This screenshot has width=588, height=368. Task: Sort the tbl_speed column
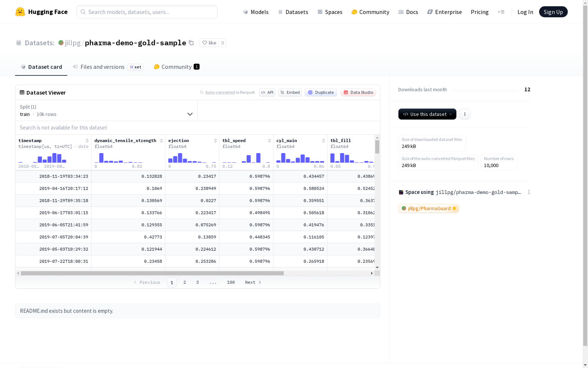click(x=269, y=141)
